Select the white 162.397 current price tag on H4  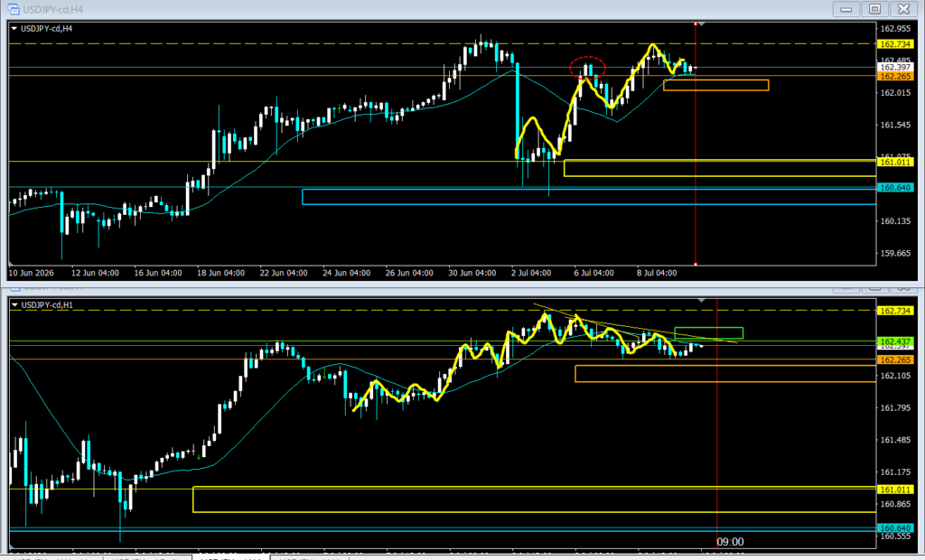coord(895,67)
